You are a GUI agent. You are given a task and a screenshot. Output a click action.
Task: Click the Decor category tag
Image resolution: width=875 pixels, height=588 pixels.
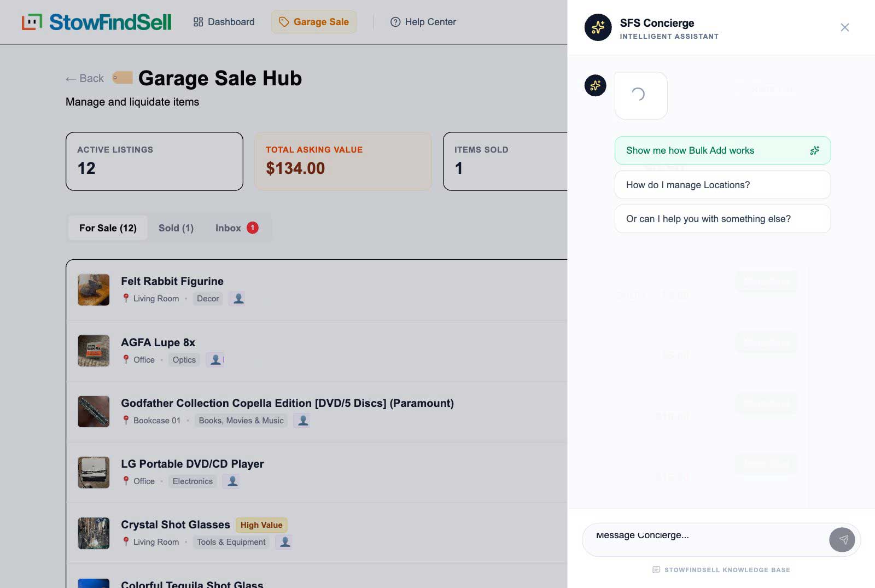click(x=208, y=299)
